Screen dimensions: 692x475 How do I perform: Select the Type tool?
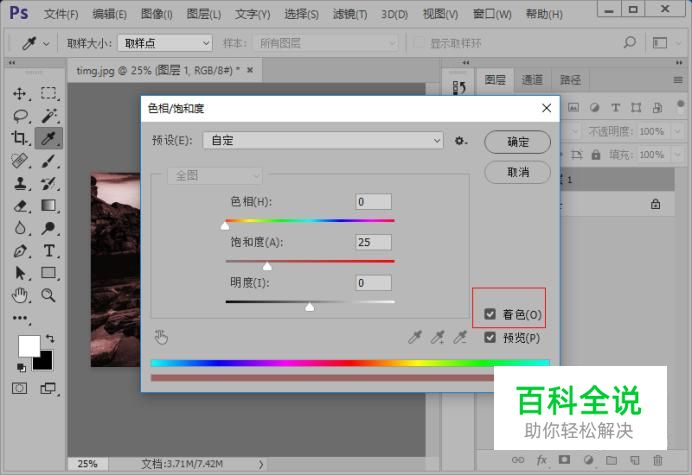click(x=49, y=251)
